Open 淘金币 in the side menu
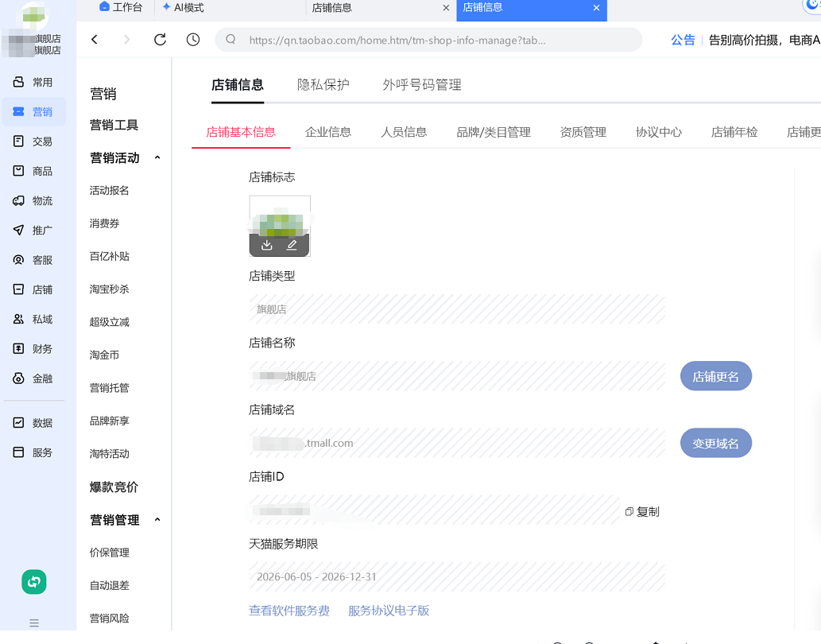 pyautogui.click(x=104, y=355)
